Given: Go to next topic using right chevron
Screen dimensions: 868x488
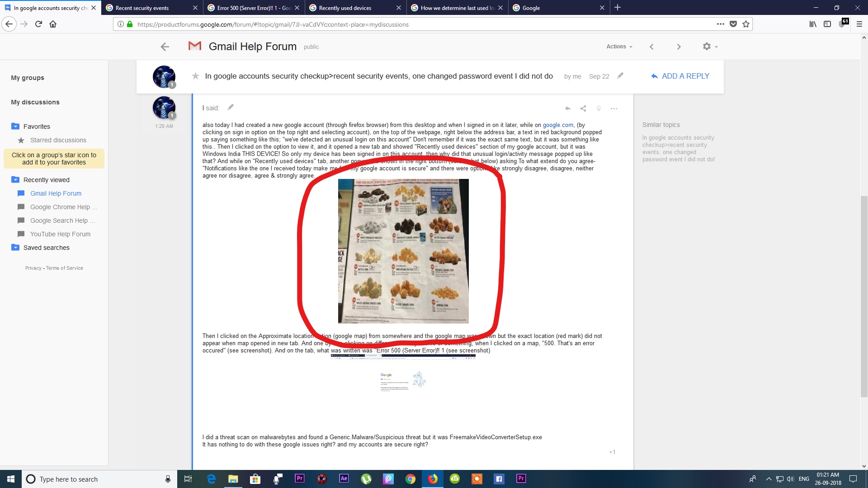Looking at the screenshot, I should pos(679,47).
